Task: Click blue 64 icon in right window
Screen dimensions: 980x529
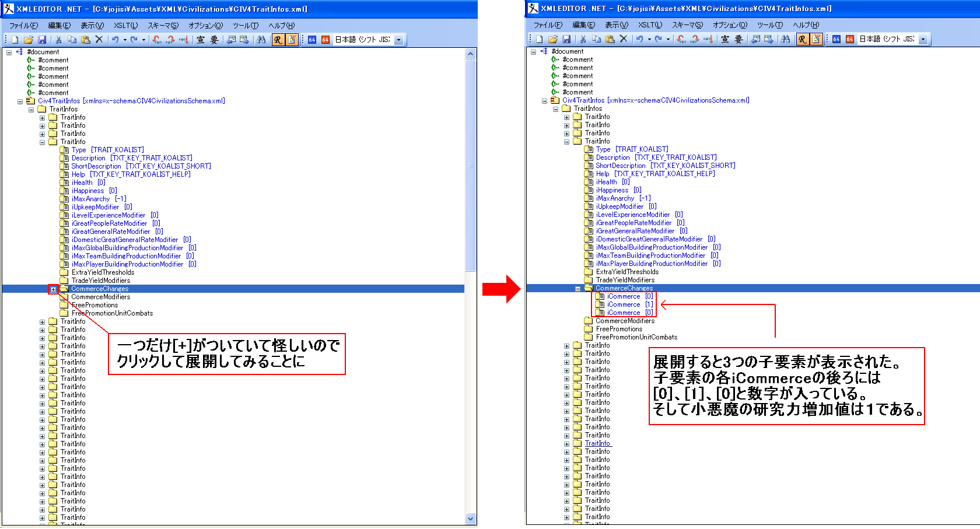Action: click(836, 39)
